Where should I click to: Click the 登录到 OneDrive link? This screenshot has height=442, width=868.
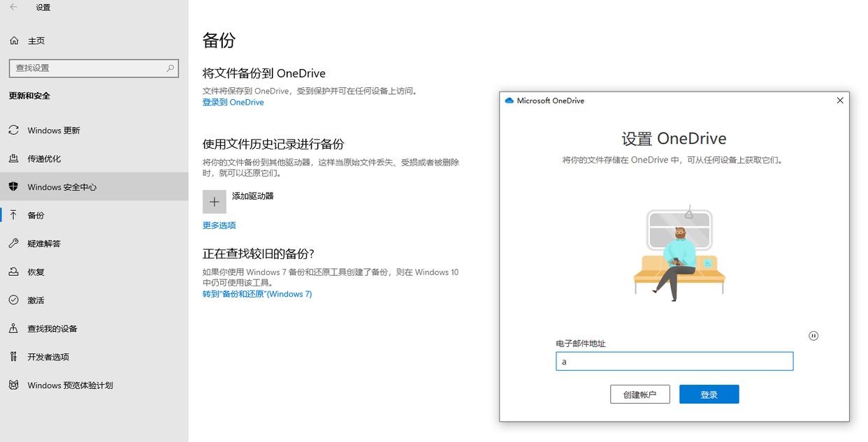(233, 102)
